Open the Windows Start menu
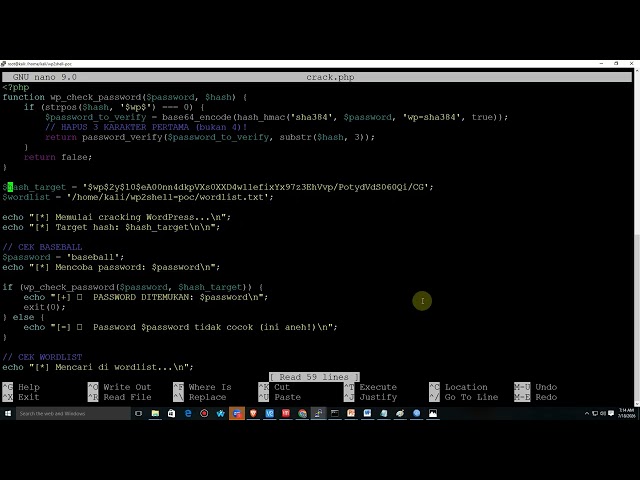The height and width of the screenshot is (480, 640). (x=8, y=413)
